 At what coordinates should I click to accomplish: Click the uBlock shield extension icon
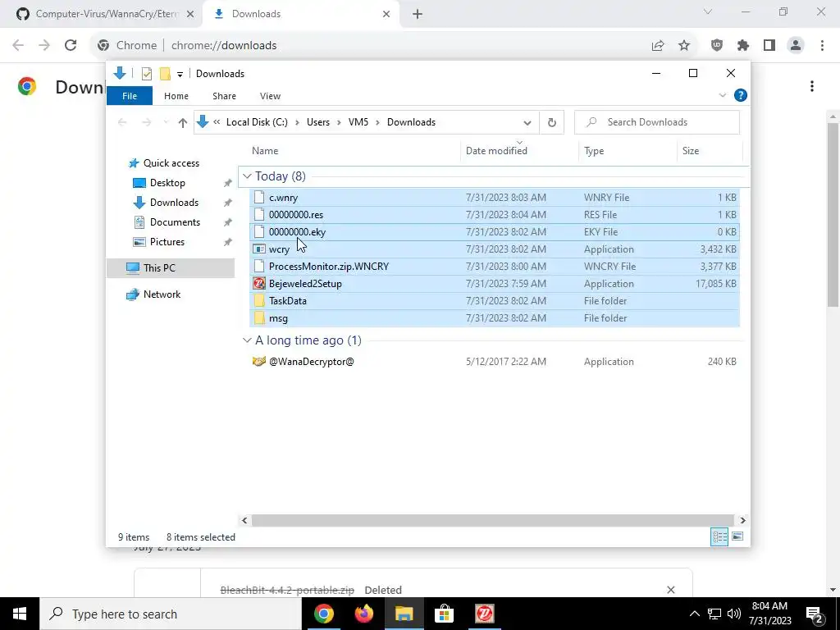[x=717, y=46]
